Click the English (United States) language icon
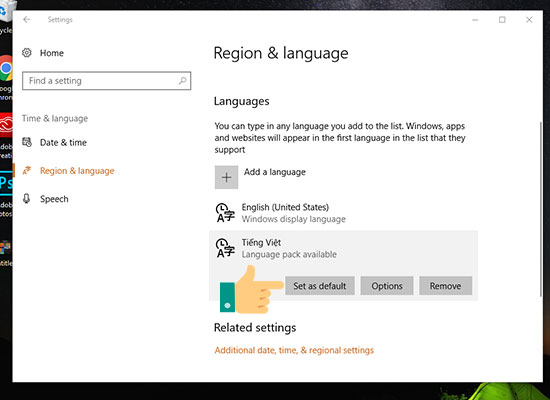The width and height of the screenshot is (550, 400). 225,213
